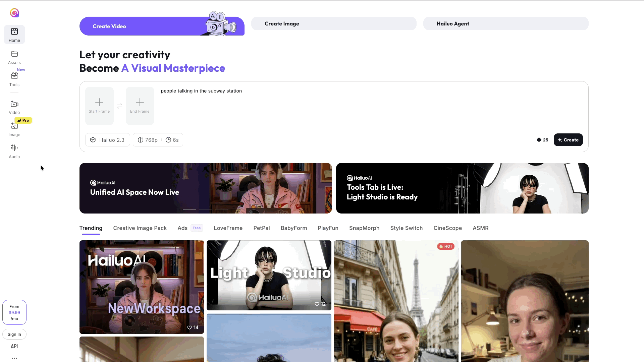Open the 768p resolution selector

pyautogui.click(x=147, y=140)
